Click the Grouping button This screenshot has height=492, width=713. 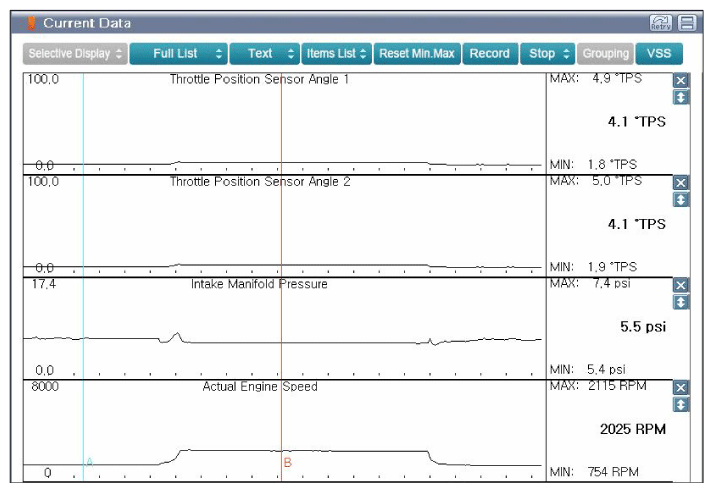click(605, 54)
